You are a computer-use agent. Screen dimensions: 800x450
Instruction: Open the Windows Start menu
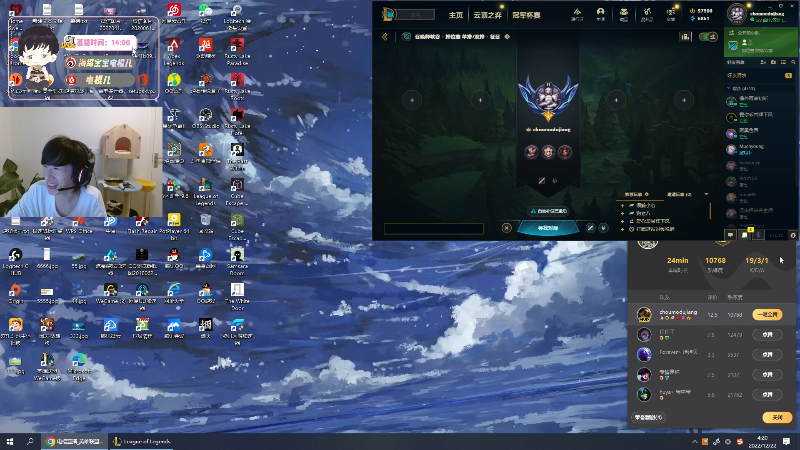(10, 441)
